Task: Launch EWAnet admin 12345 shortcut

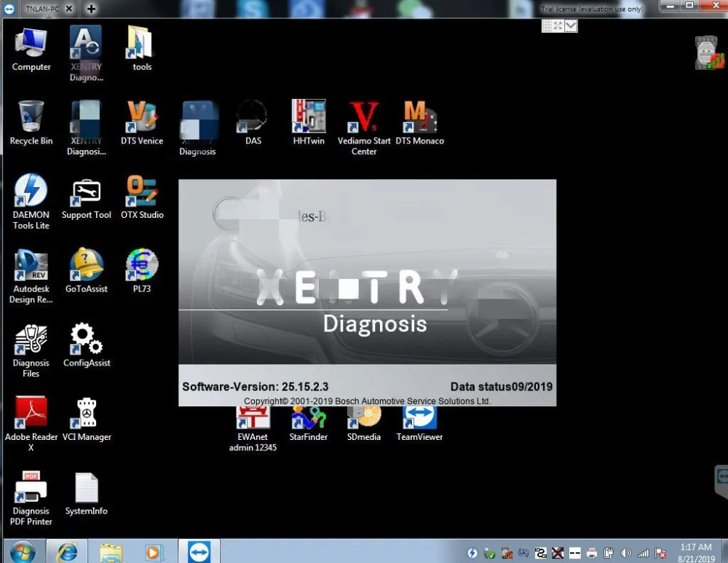Action: coord(253,429)
